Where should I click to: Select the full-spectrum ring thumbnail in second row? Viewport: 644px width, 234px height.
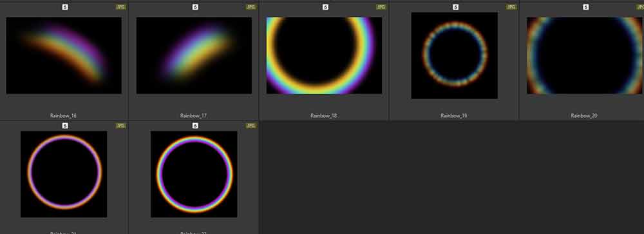(x=194, y=174)
